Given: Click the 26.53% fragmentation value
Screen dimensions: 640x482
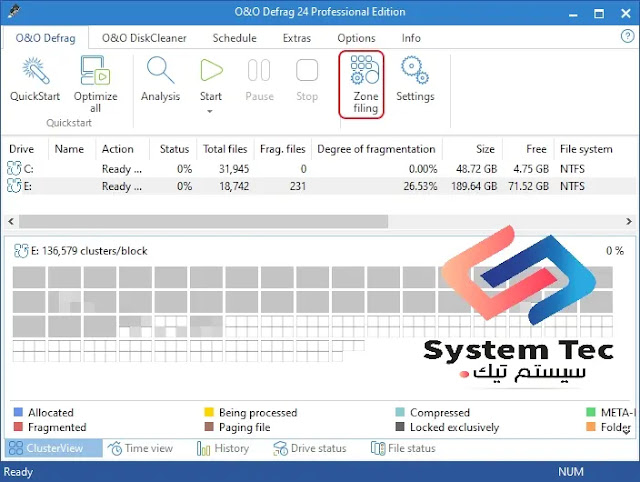Looking at the screenshot, I should [420, 186].
